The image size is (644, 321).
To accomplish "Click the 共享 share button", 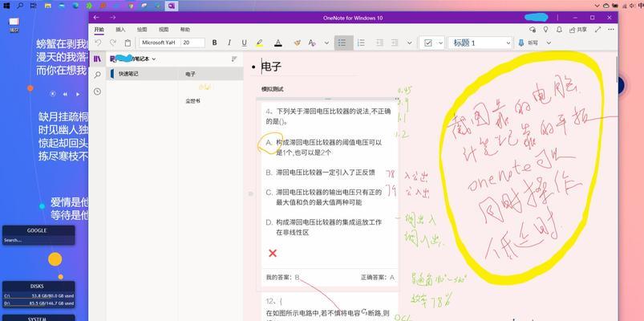I will point(578,30).
